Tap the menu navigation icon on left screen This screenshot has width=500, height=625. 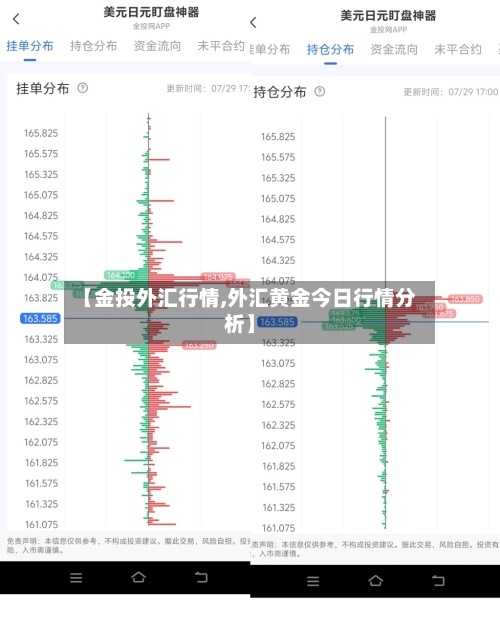(76, 578)
